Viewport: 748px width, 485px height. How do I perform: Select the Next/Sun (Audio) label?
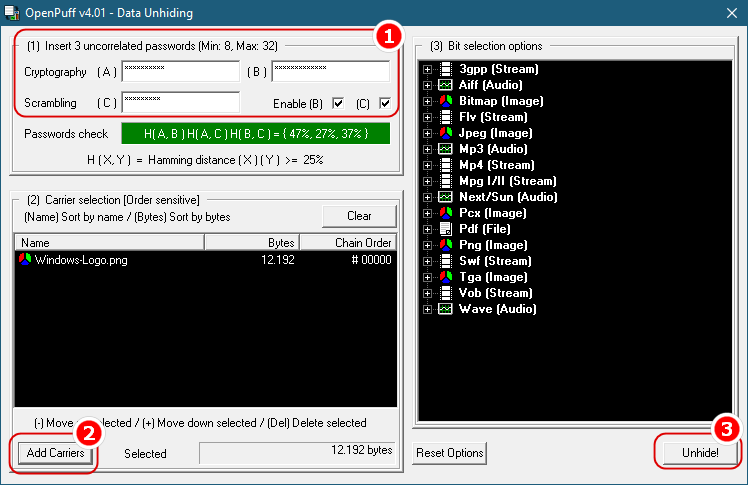pyautogui.click(x=508, y=197)
